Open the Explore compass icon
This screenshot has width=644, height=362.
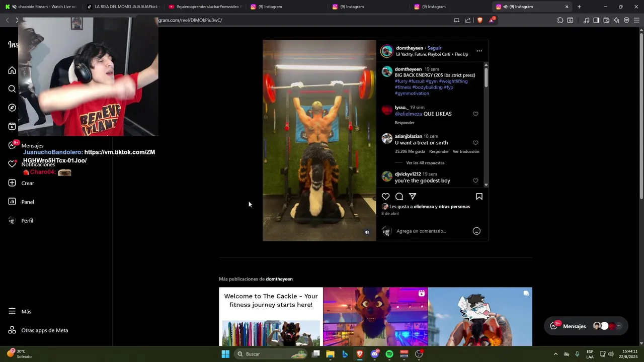(12, 108)
